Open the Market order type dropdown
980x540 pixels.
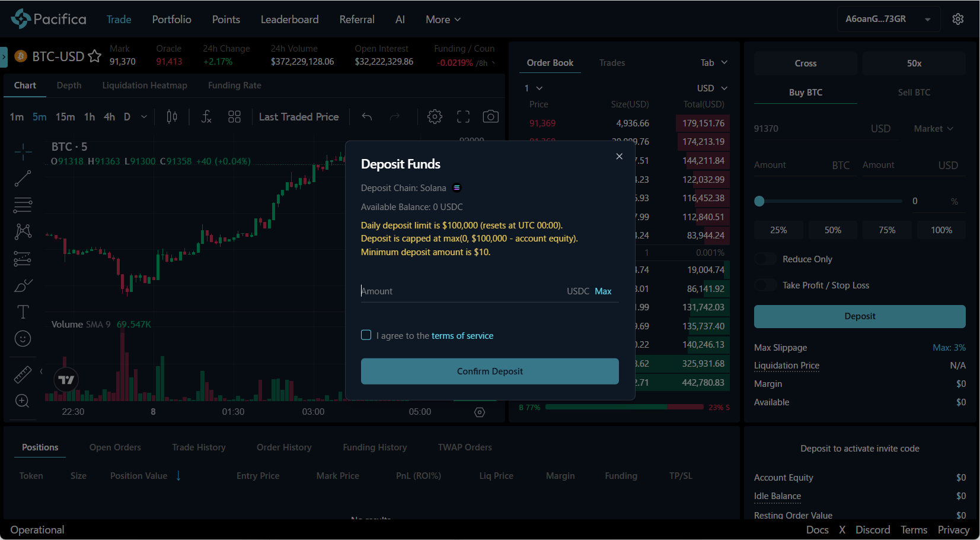933,129
